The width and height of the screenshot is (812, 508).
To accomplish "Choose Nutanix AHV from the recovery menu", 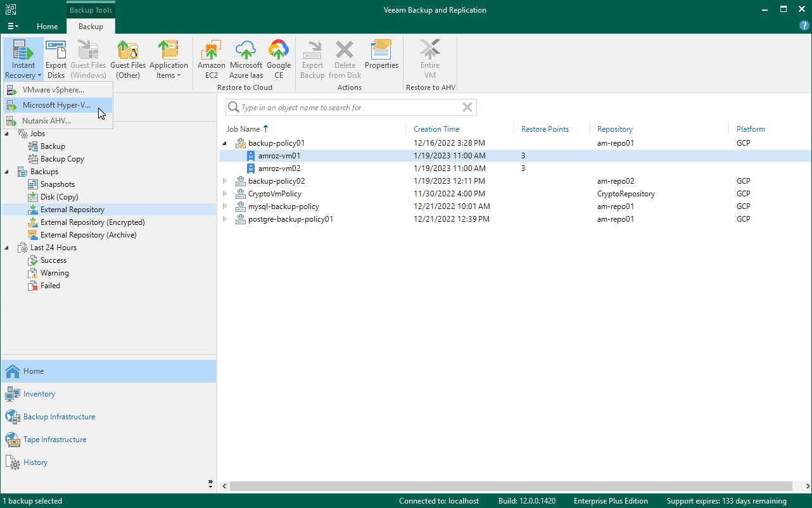I will (58, 120).
